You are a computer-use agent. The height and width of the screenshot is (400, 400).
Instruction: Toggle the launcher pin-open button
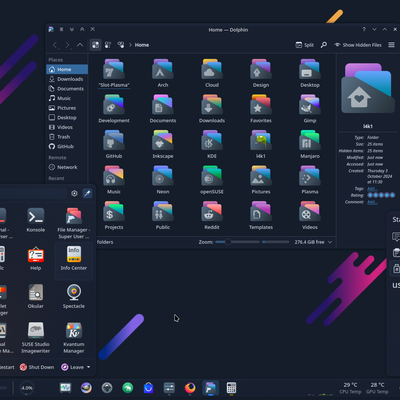pos(87,193)
